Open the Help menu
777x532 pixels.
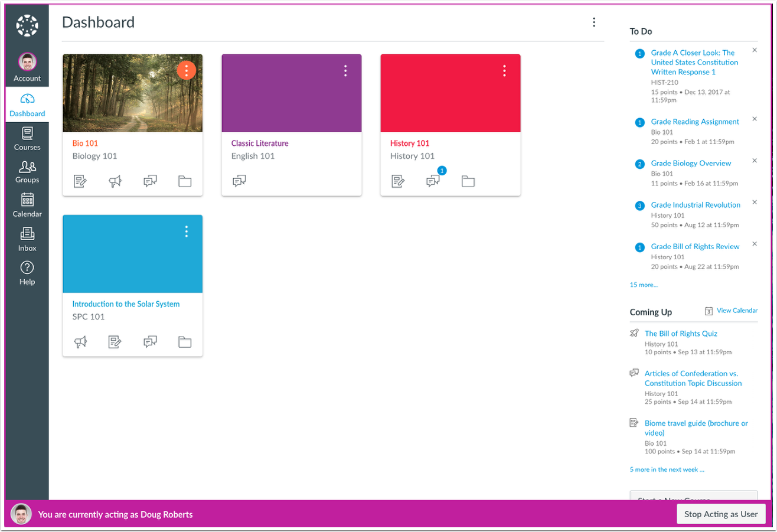(x=27, y=273)
